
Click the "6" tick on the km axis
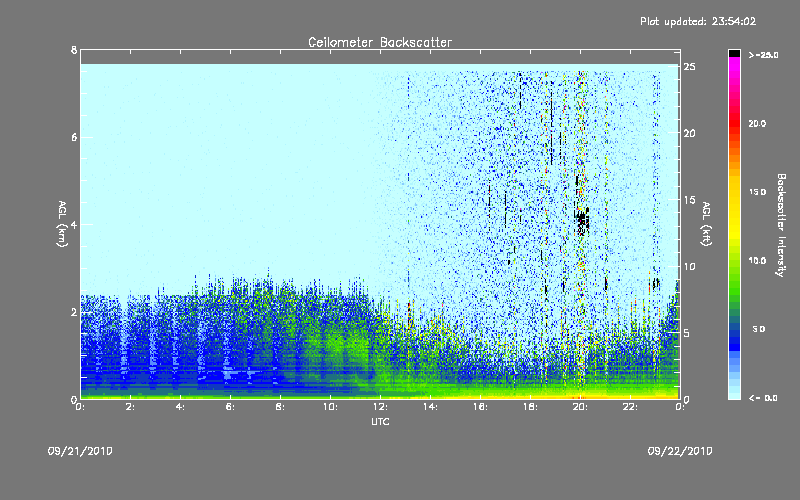tap(74, 137)
